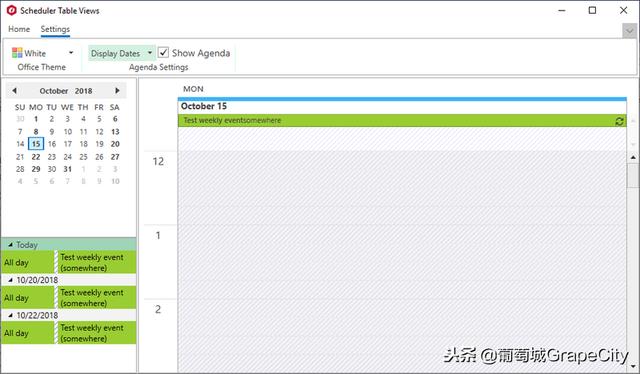Click the all-day area scroll up arrow
The image size is (640, 374).
click(633, 121)
